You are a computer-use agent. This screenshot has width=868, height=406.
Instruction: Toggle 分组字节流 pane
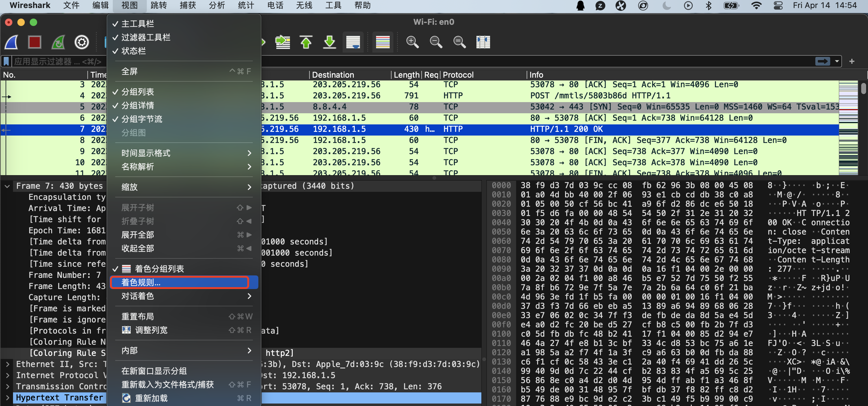(x=184, y=119)
